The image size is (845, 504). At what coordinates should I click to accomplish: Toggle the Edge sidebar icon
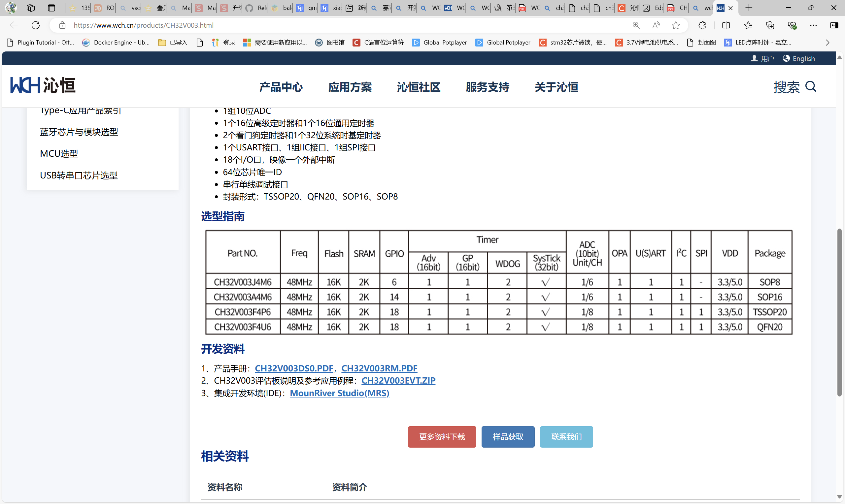coord(834,25)
